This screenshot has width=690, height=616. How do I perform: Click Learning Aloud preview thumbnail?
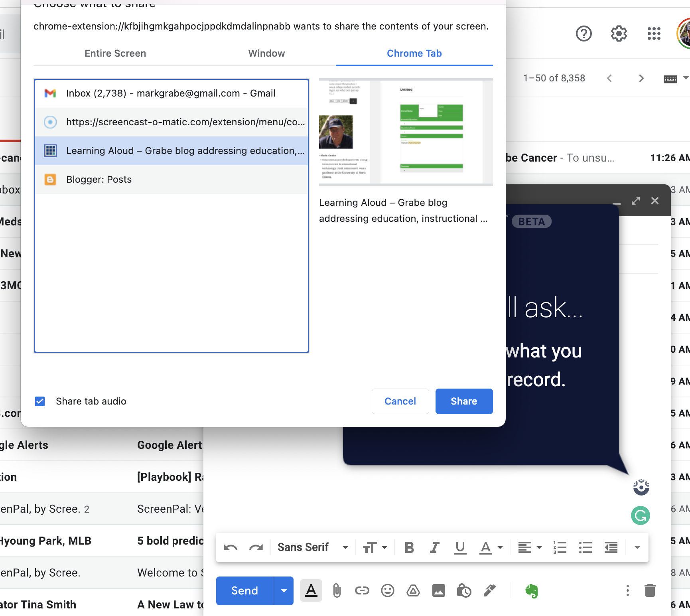coord(406,132)
